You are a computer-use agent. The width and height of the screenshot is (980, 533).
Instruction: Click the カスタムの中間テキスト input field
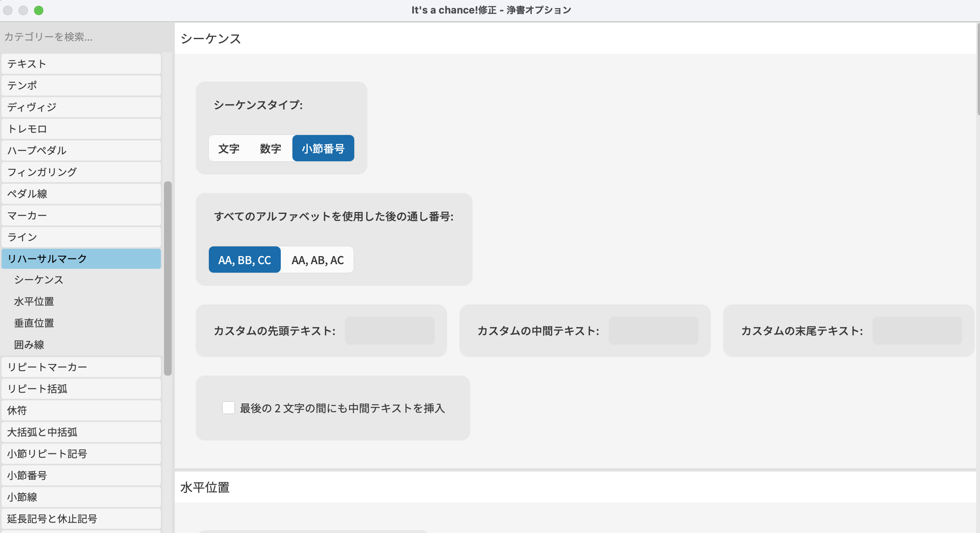click(653, 331)
